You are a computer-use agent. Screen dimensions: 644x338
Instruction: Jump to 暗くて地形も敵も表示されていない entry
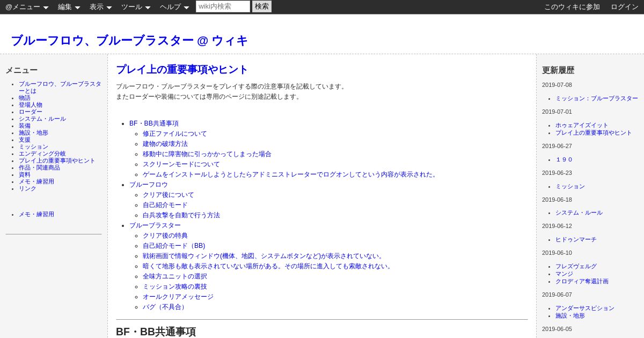[268, 266]
